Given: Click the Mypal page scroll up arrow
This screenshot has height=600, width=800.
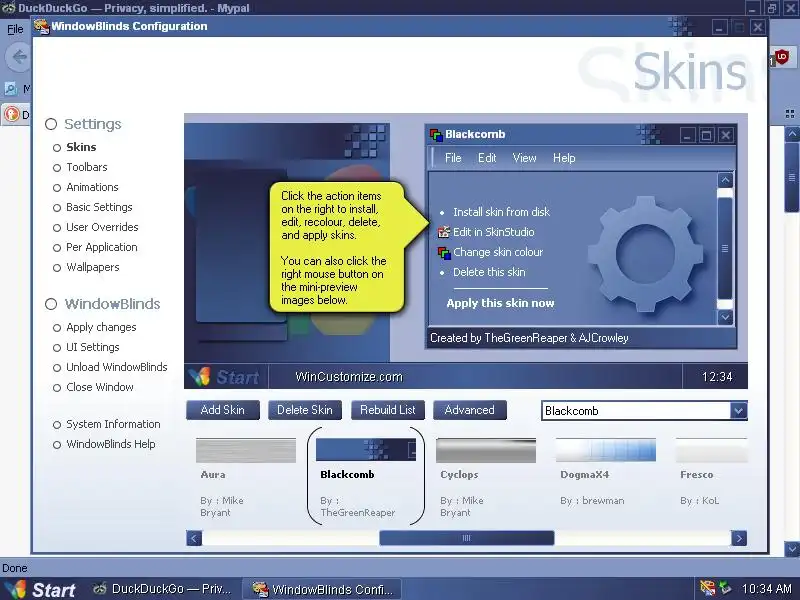Looking at the screenshot, I should (x=792, y=134).
